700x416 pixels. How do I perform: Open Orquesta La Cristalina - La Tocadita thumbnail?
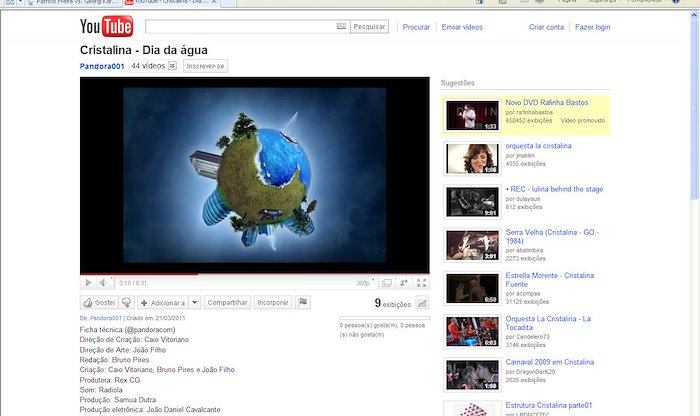pyautogui.click(x=472, y=332)
